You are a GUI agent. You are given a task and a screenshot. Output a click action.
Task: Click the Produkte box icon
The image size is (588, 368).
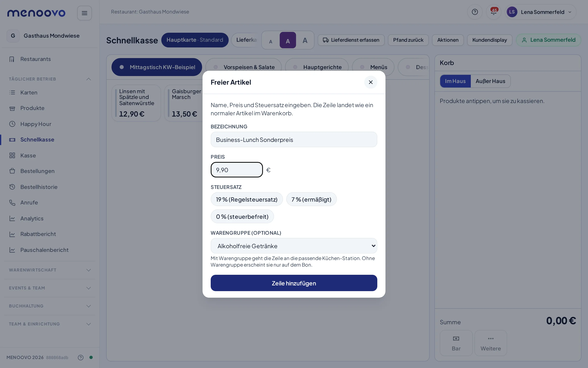[12, 108]
